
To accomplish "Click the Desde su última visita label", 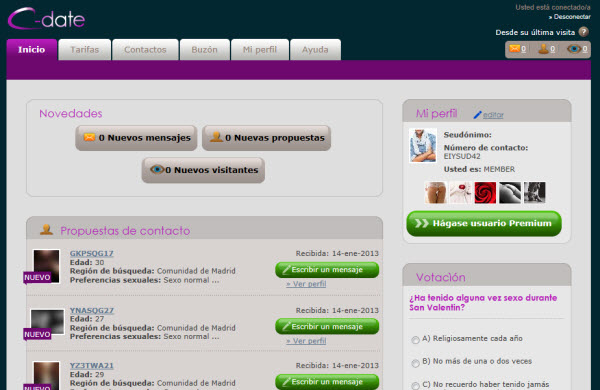I will click(x=535, y=33).
